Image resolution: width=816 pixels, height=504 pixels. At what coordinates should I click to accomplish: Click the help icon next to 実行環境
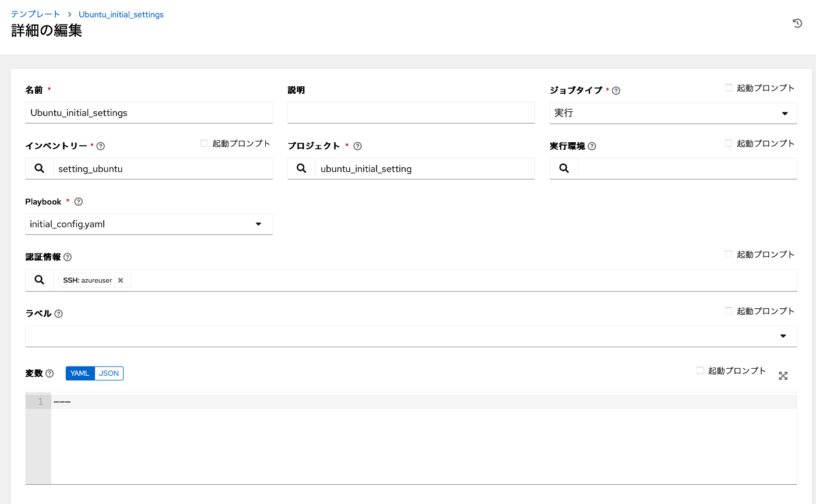(x=592, y=146)
